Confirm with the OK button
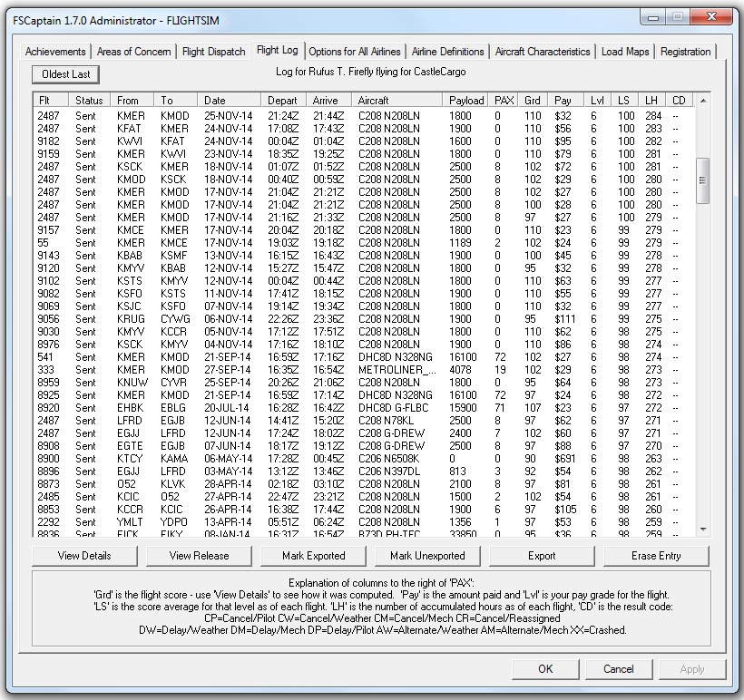Viewport: 744px width, 700px height. 545,669
